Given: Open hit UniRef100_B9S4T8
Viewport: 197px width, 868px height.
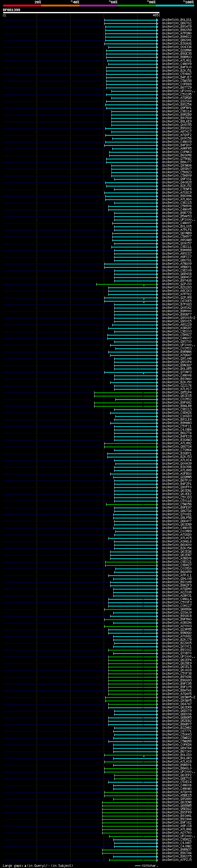Looking at the screenshot, I should [x=176, y=26].
